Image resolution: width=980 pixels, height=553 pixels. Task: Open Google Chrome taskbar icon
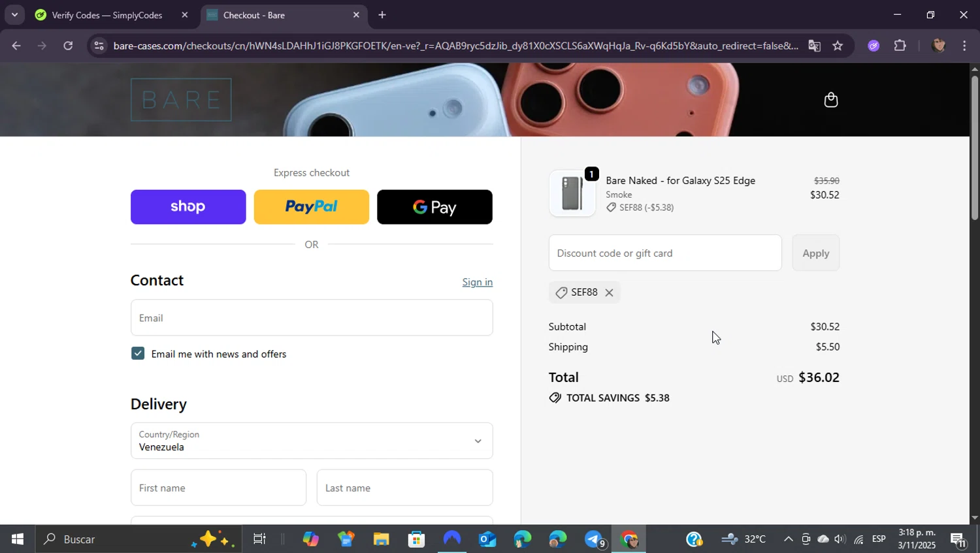[629, 539]
